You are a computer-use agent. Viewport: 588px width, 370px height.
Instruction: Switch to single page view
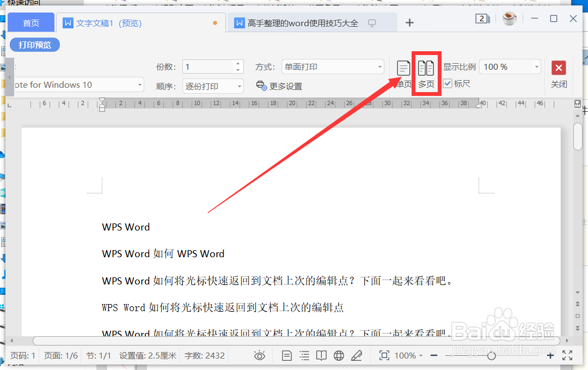click(403, 74)
